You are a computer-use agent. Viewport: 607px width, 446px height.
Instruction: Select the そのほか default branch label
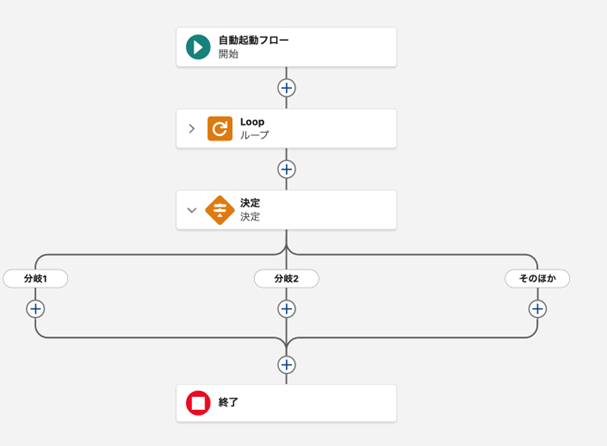click(x=537, y=279)
